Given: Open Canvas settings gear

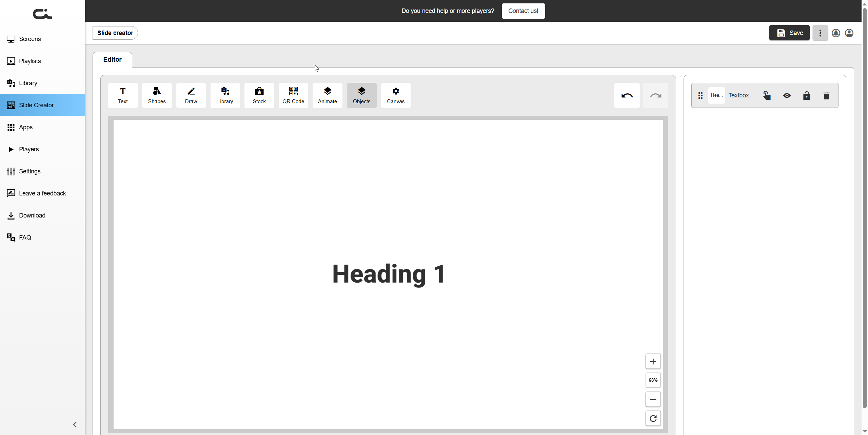Looking at the screenshot, I should (395, 95).
